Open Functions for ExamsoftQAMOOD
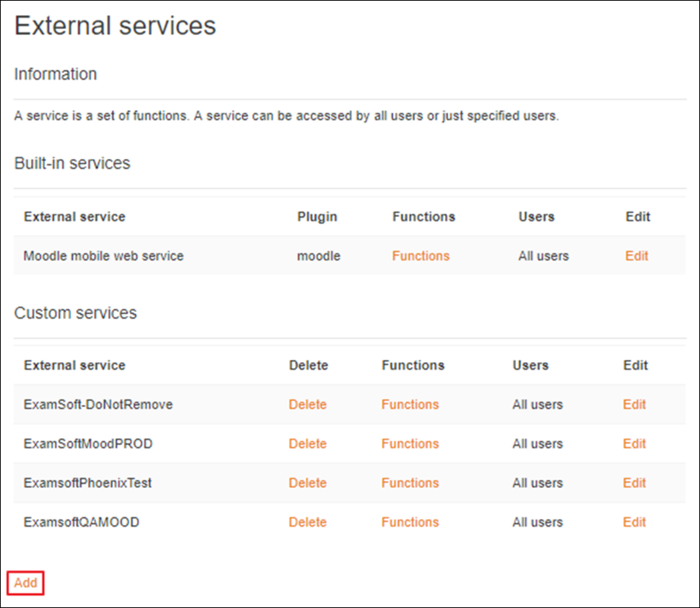The image size is (700, 608). coord(410,522)
